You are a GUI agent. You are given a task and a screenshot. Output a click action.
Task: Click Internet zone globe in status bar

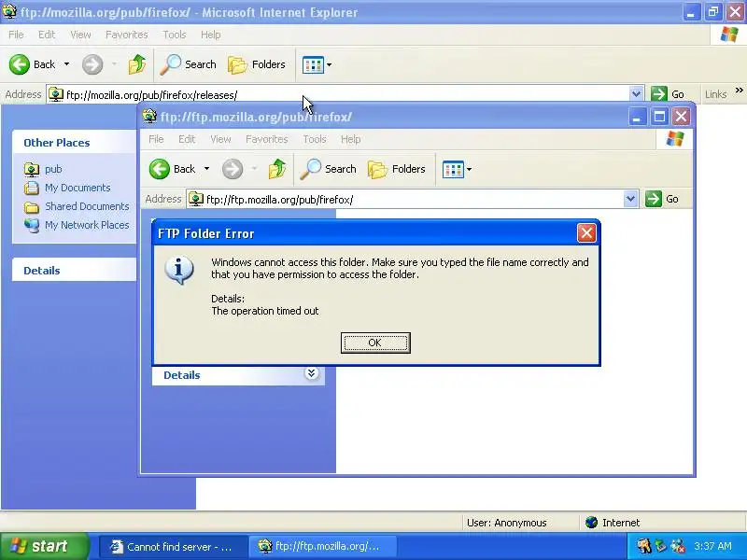pyautogui.click(x=592, y=523)
